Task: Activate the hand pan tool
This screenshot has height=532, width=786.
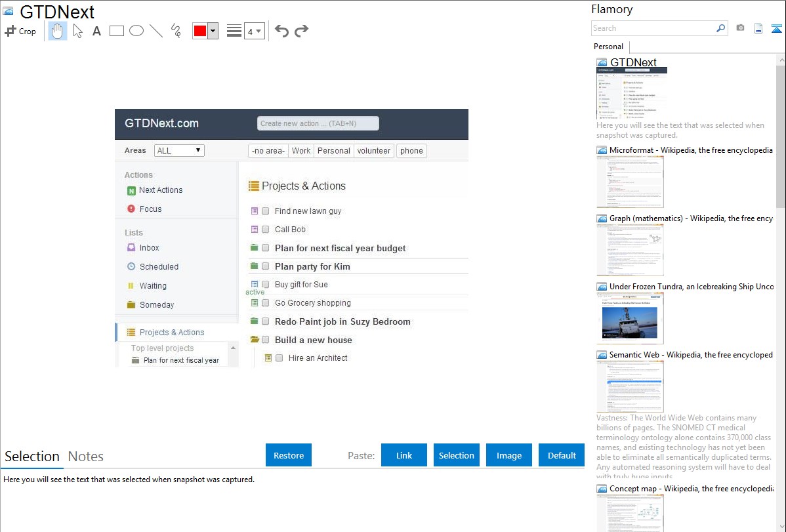Action: coord(58,31)
